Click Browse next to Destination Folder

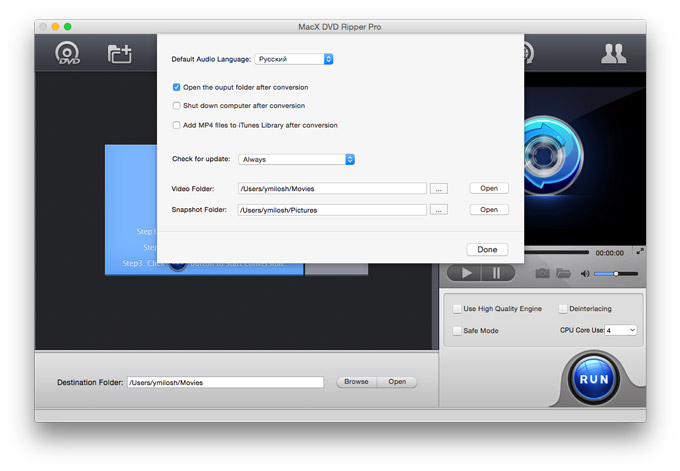(356, 382)
